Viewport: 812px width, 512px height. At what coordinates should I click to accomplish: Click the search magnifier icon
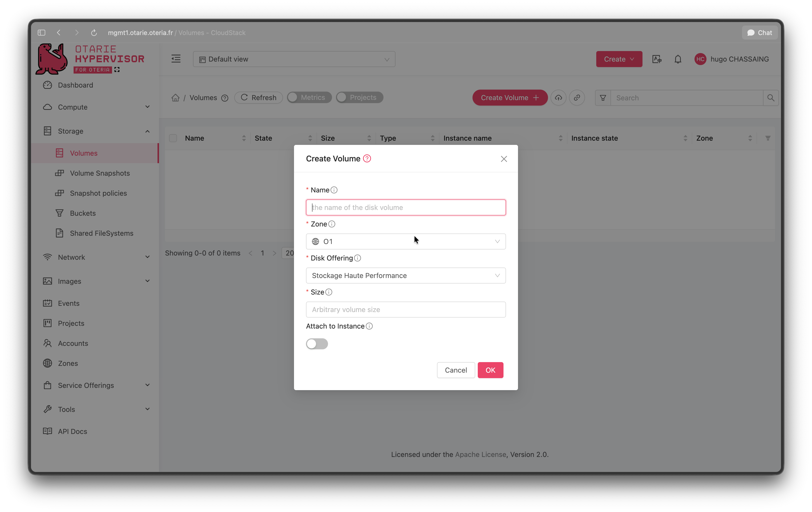771,98
